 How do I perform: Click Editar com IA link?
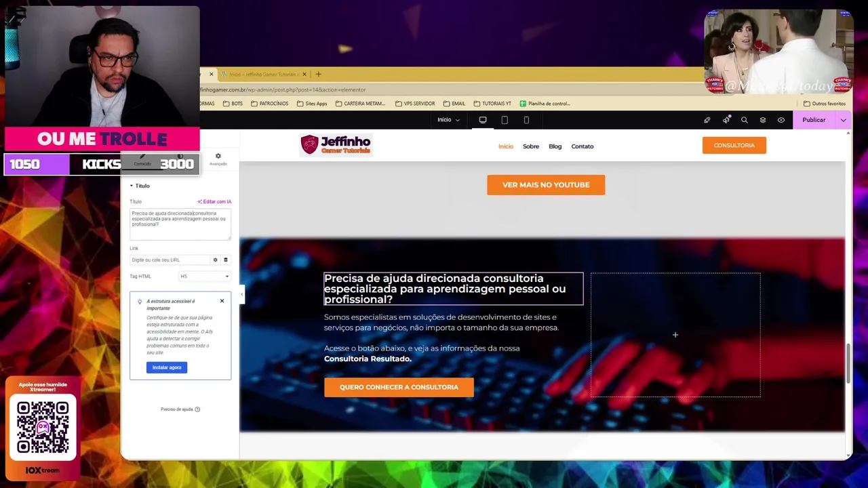(214, 201)
